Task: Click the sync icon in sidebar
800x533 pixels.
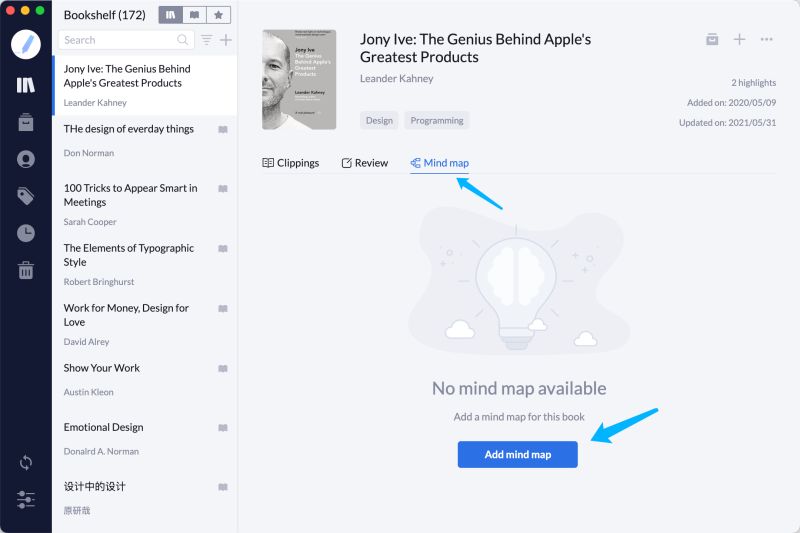Action: tap(26, 463)
